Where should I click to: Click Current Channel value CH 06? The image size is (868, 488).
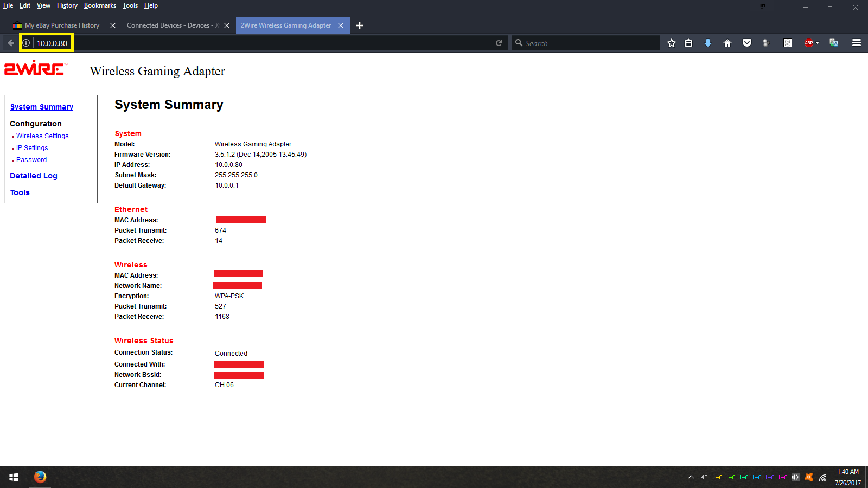pos(224,385)
